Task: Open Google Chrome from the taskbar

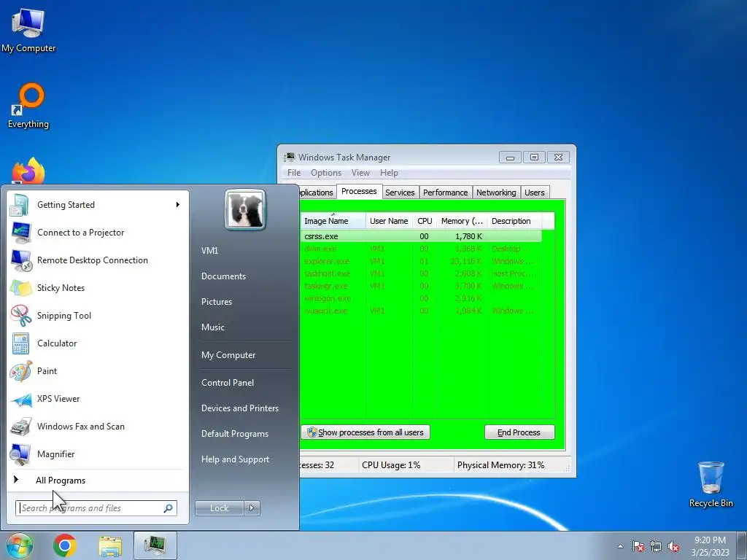Action: click(x=65, y=545)
